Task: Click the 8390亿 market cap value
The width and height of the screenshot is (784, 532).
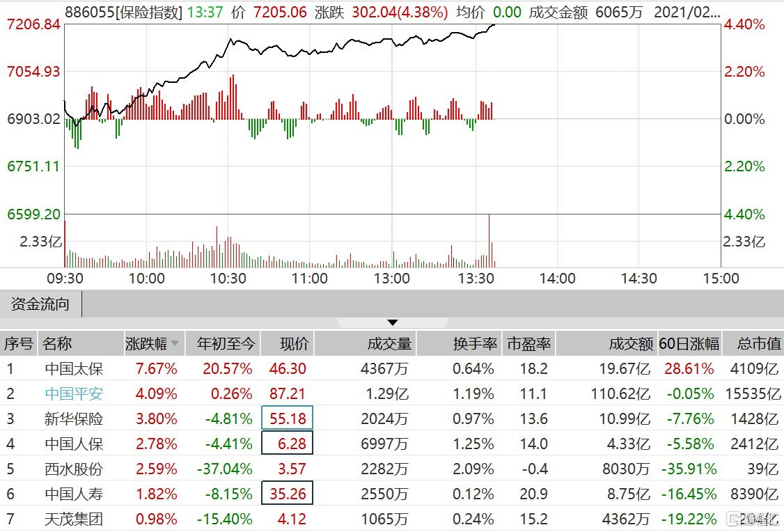Action: (x=755, y=494)
